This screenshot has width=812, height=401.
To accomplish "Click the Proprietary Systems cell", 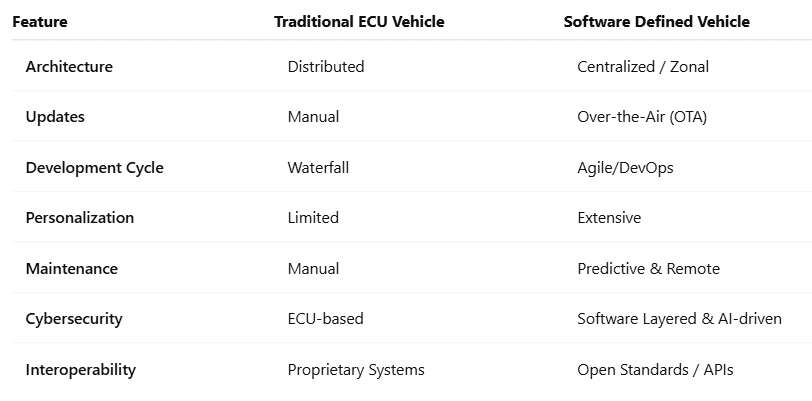I will [355, 370].
